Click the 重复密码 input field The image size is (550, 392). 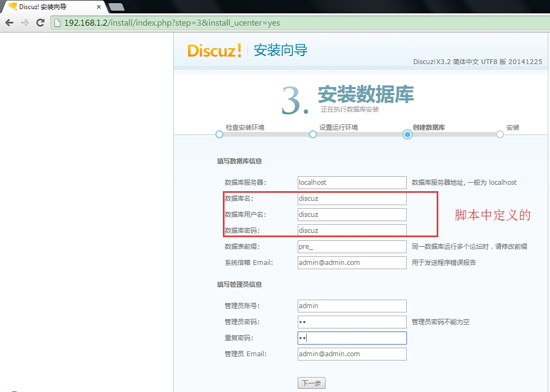tap(351, 338)
